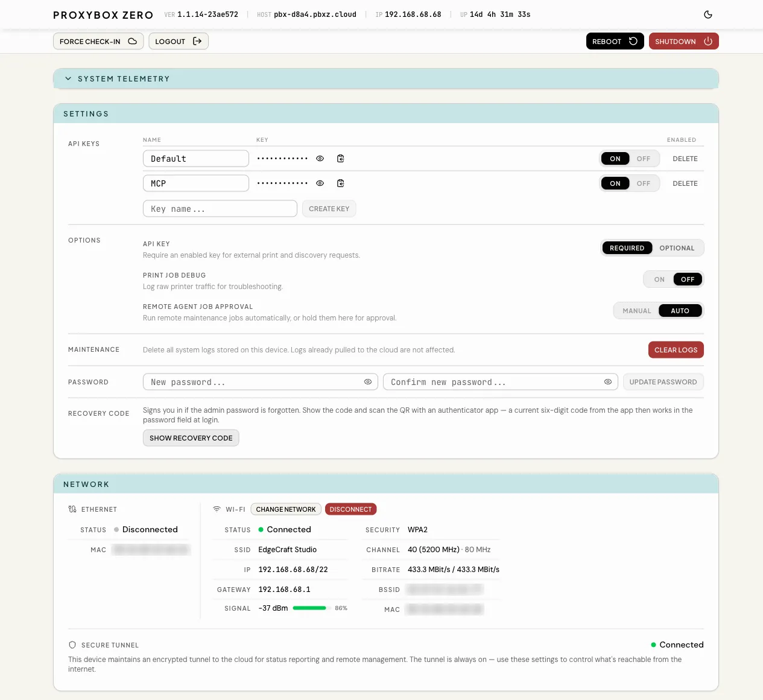Click the Ethernet status Disconnected
The image size is (763, 700).
[150, 530]
